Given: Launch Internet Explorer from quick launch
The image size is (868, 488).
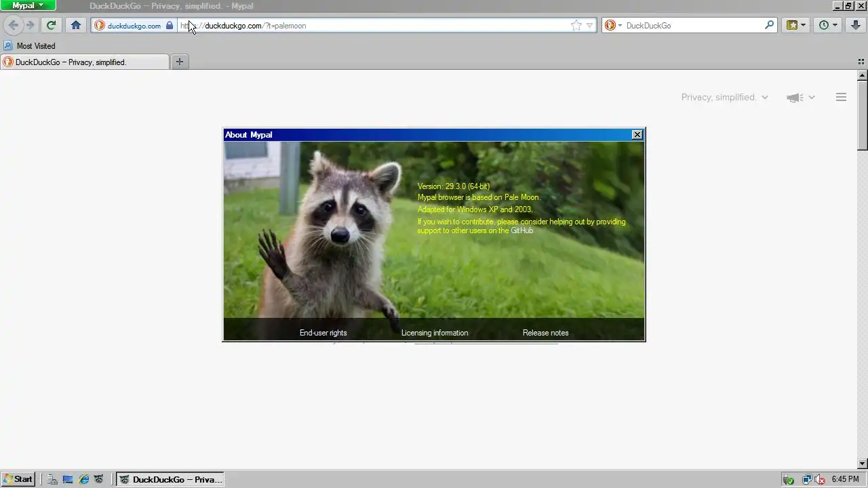Looking at the screenshot, I should (84, 479).
